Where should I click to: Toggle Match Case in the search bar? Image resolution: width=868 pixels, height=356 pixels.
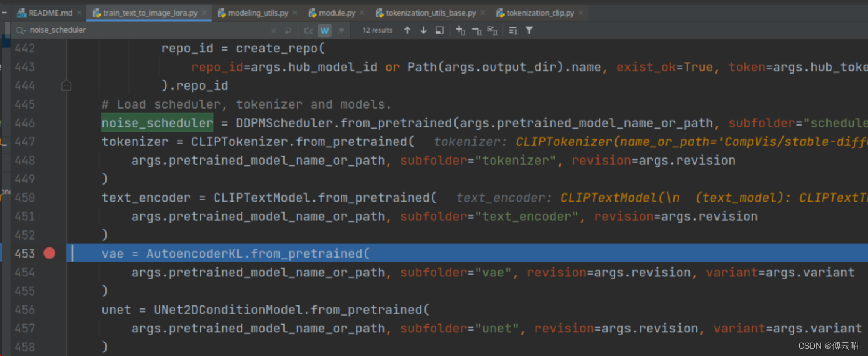tap(309, 30)
